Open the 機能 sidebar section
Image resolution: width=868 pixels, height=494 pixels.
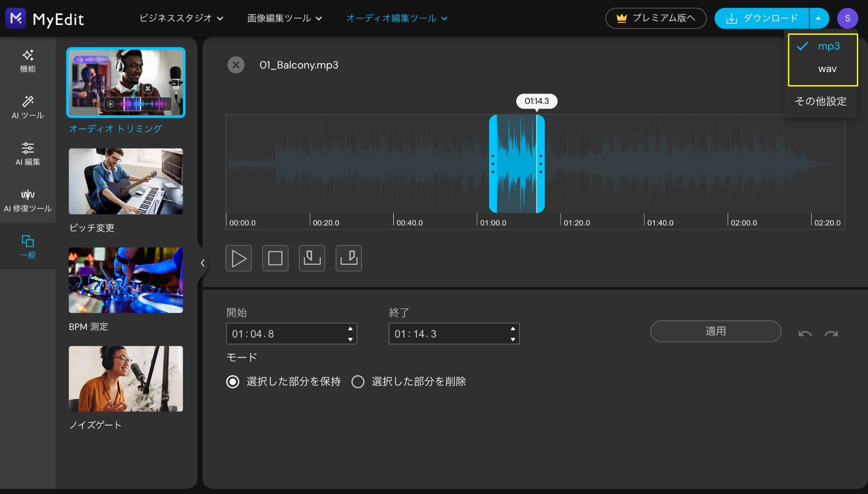click(28, 61)
